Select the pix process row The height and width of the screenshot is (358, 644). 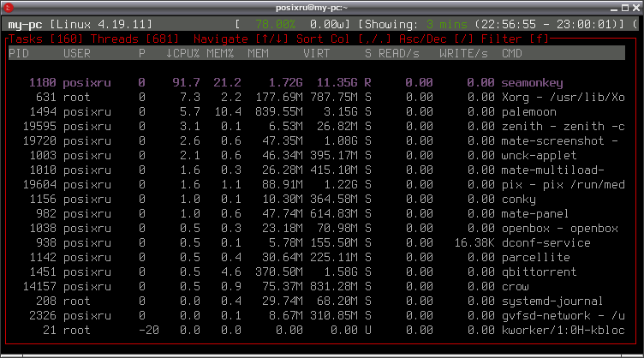pyautogui.click(x=317, y=185)
